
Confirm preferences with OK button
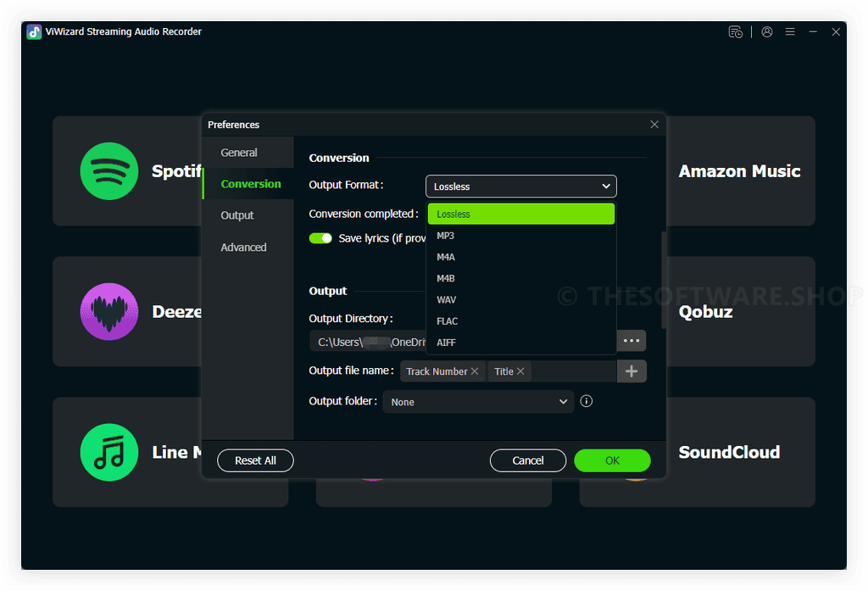[612, 460]
